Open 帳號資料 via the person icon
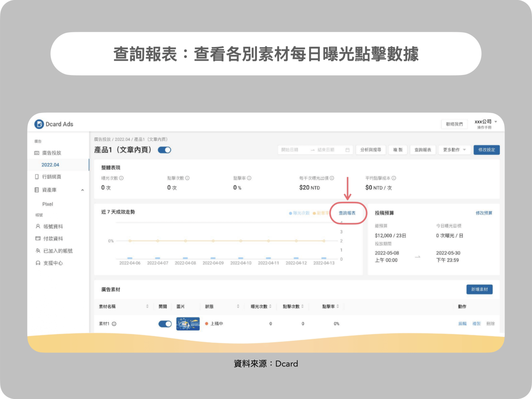Viewport: 532px width, 399px height. pos(37,226)
